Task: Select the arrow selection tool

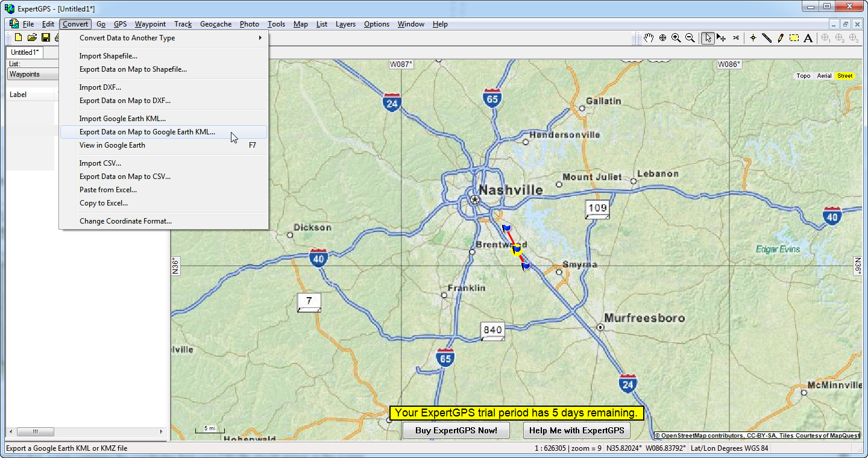Action: click(x=708, y=38)
